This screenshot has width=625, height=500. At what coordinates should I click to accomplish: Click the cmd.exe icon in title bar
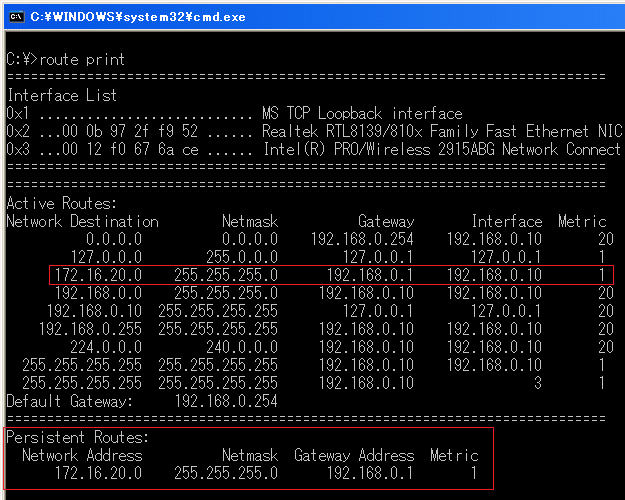pos(16,17)
